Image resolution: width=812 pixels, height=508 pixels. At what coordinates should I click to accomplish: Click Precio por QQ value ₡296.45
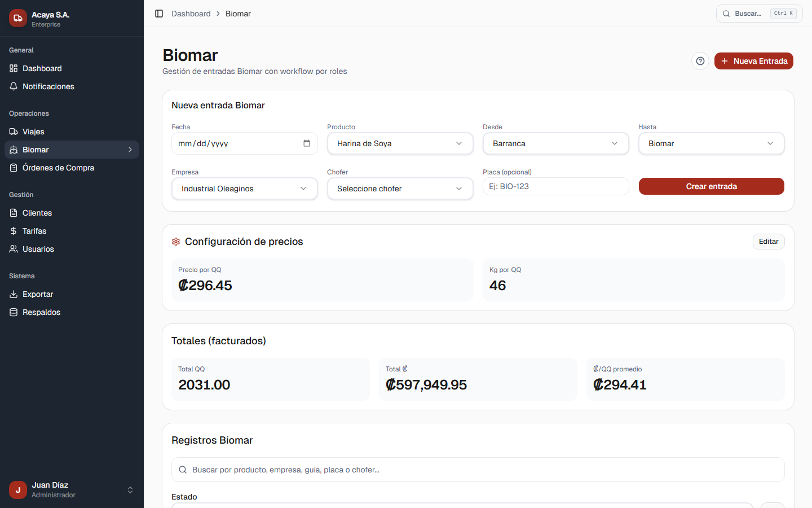[205, 286]
